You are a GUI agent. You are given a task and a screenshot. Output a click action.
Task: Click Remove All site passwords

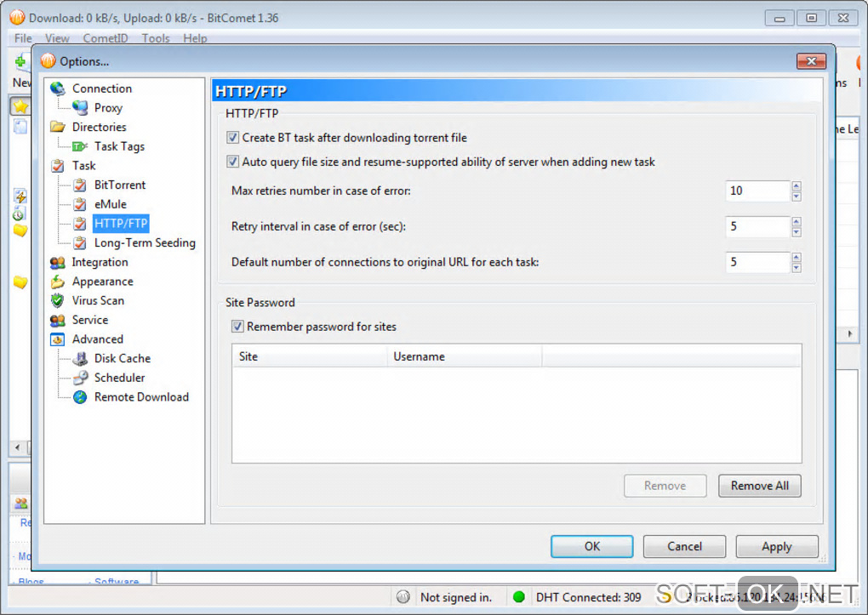click(x=759, y=486)
